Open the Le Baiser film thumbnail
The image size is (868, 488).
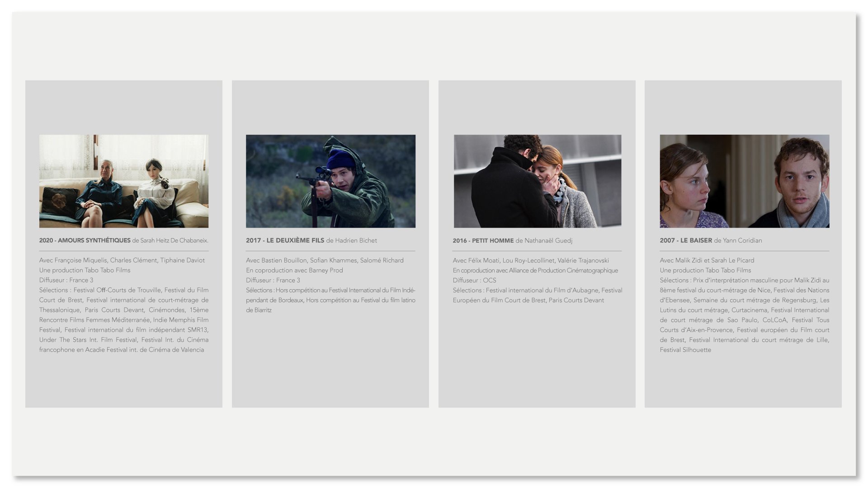tap(744, 181)
